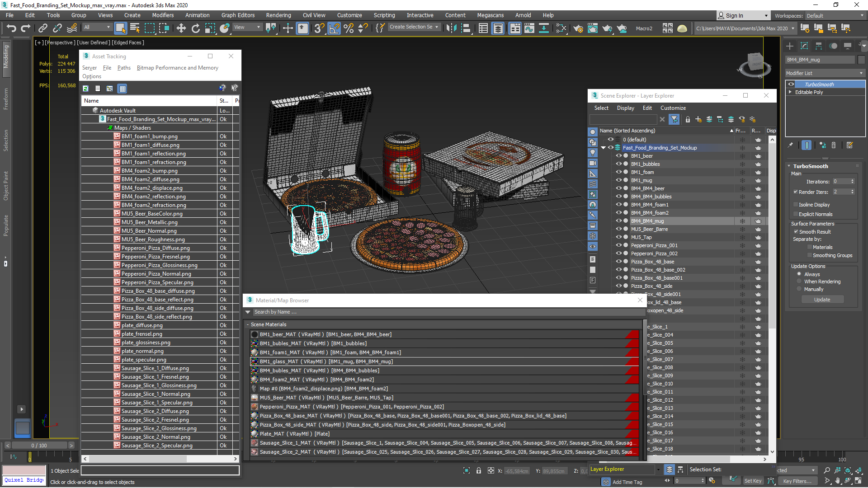Click Refresh in the Asset Tracking toolbar

[x=85, y=89]
